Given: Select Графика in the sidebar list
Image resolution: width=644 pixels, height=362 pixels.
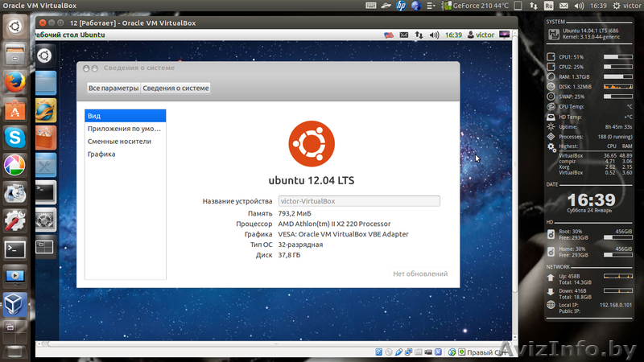Looking at the screenshot, I should (x=126, y=154).
